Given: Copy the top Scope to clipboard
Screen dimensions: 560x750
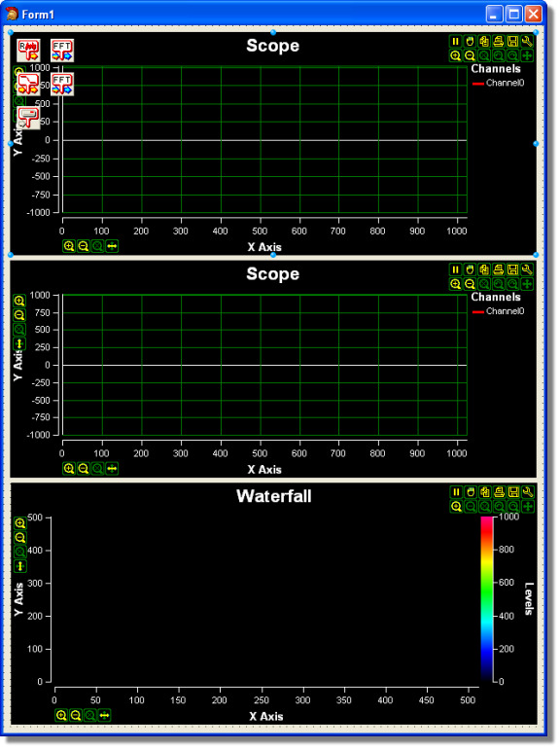Looking at the screenshot, I should coord(484,42).
